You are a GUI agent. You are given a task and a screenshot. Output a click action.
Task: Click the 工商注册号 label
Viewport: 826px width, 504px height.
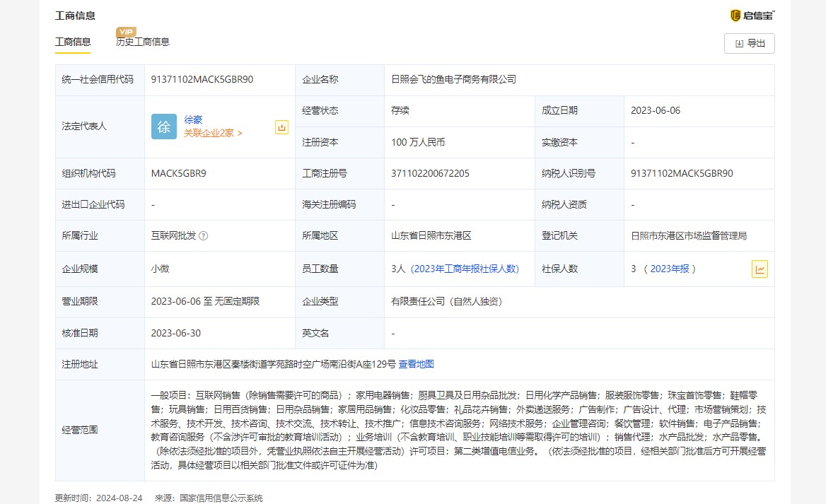(325, 173)
